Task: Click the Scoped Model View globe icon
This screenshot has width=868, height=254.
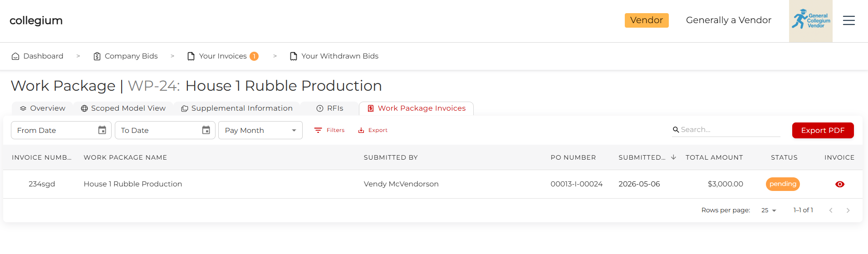Action: click(x=84, y=108)
